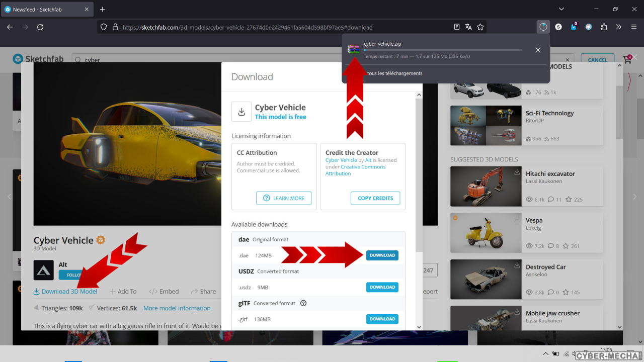Image resolution: width=644 pixels, height=362 pixels.
Task: Click the Cyber Vehicle 3D viewer
Action: coord(128,144)
